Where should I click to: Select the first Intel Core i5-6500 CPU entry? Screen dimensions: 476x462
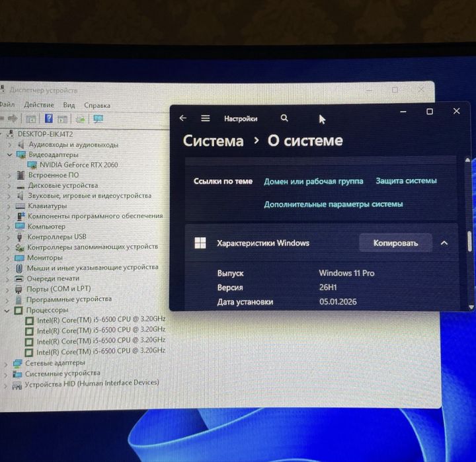pyautogui.click(x=101, y=319)
